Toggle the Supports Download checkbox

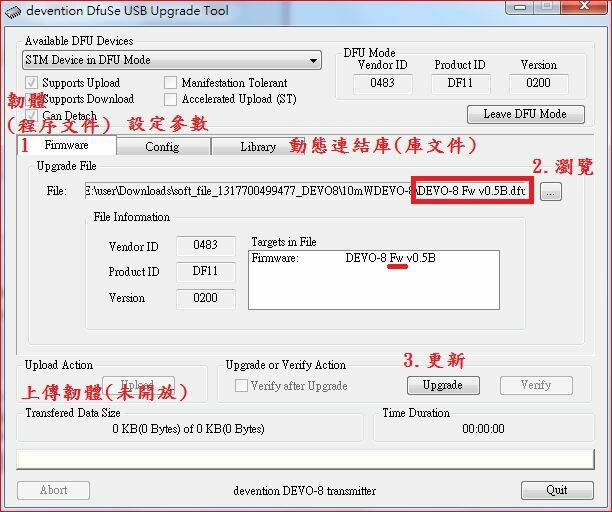[31, 99]
